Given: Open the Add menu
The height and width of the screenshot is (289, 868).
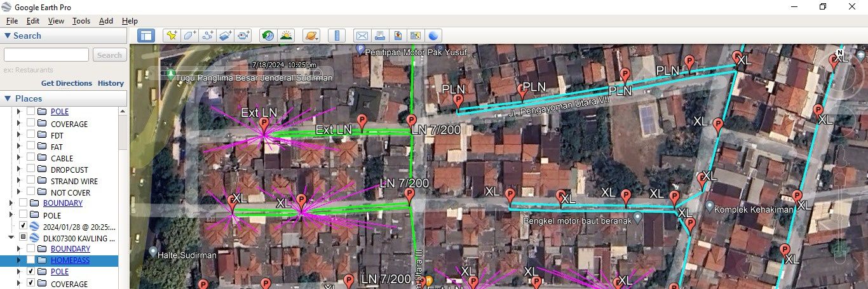Looking at the screenshot, I should pos(106,21).
